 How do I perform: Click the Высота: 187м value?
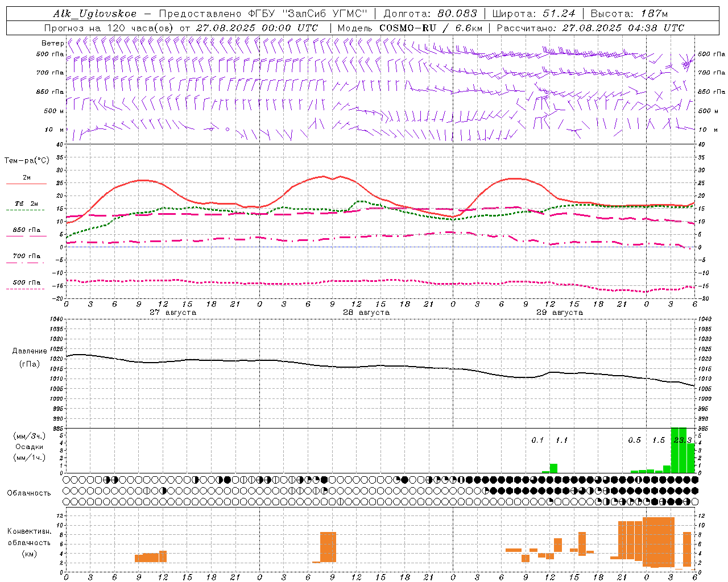pos(629,14)
